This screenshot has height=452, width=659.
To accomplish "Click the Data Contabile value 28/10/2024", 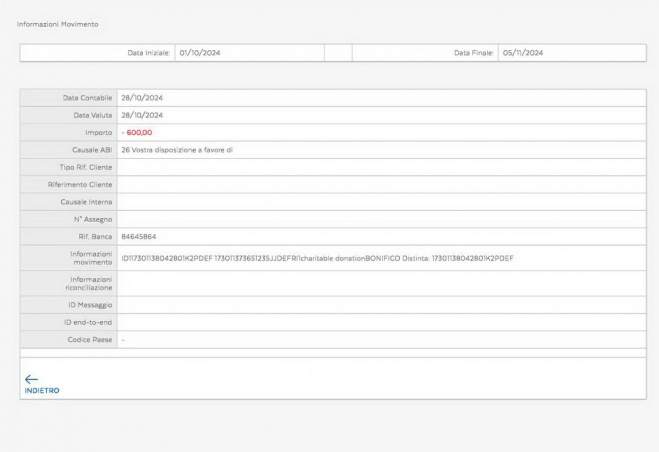I will coord(142,98).
